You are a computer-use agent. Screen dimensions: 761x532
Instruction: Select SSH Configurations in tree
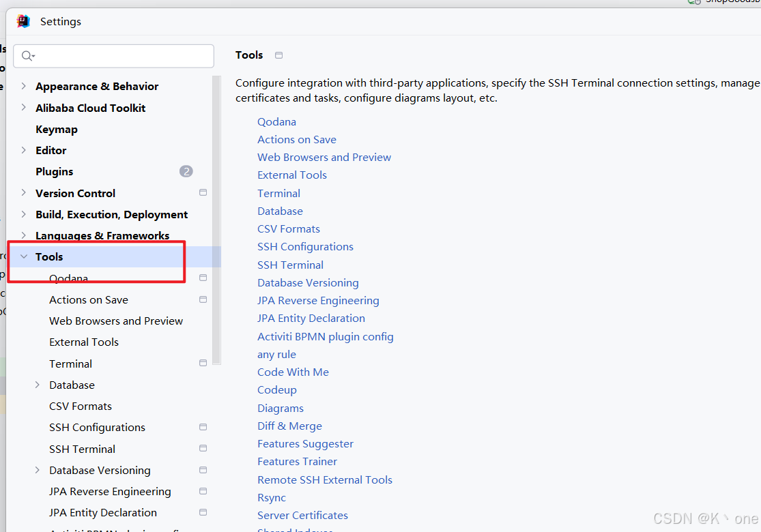coord(97,428)
